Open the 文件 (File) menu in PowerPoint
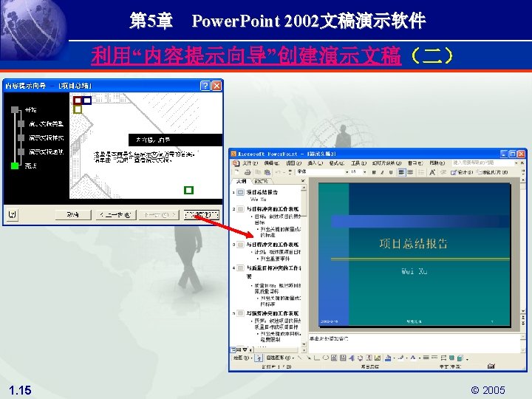The width and height of the screenshot is (532, 399). [x=250, y=163]
